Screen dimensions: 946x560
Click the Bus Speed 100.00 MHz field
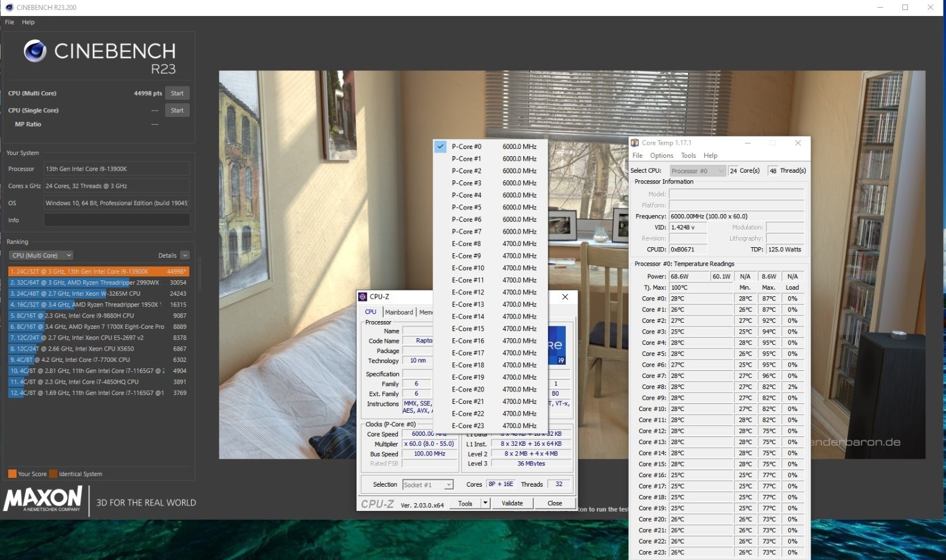pyautogui.click(x=429, y=454)
